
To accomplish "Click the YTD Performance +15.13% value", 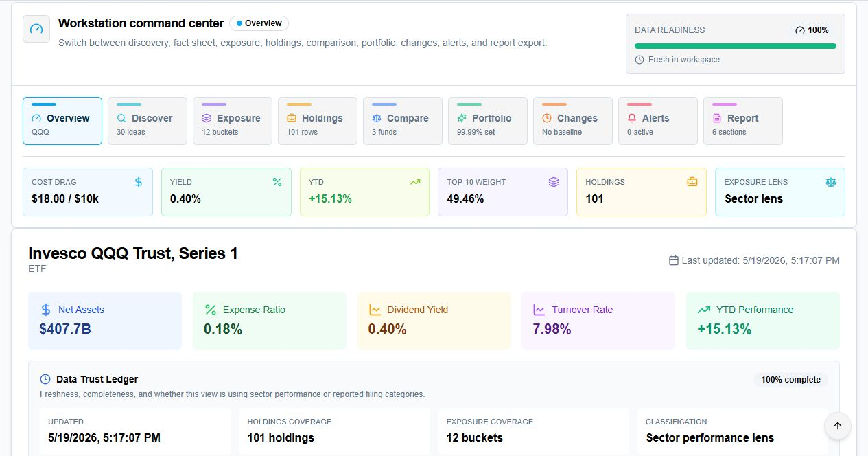I will 725,329.
